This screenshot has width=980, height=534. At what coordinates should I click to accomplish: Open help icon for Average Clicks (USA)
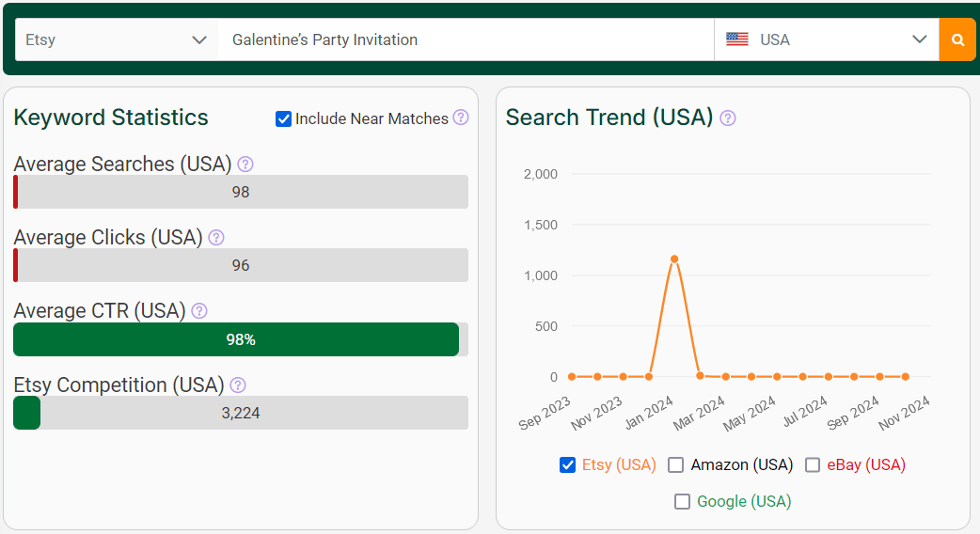[x=216, y=237]
